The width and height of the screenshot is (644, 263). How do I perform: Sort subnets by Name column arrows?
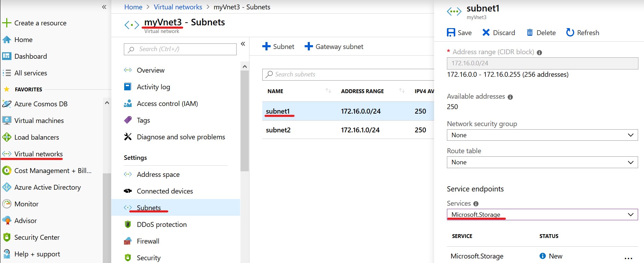tap(328, 91)
